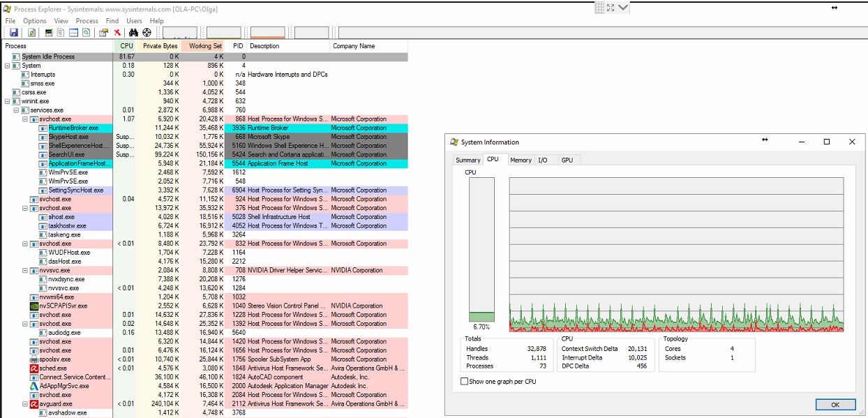The image size is (868, 418).
Task: Select the nvSCPAPISvr.exe NVIDIA icon
Action: [x=33, y=306]
